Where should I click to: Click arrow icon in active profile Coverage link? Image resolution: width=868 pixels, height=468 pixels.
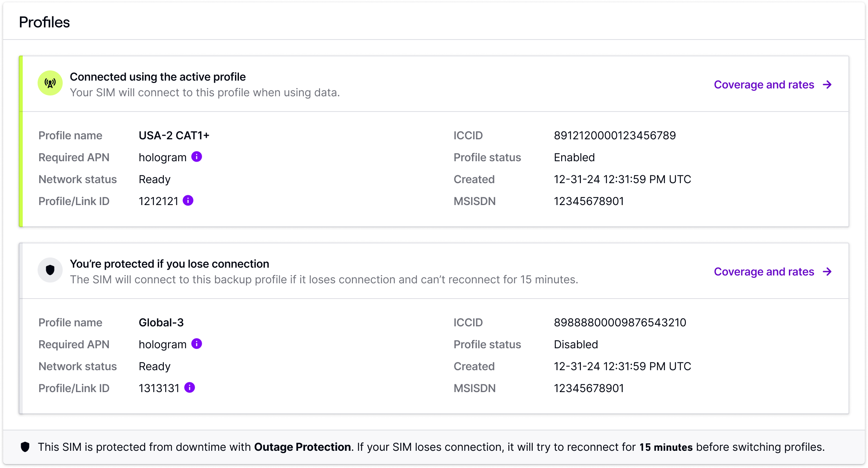tap(827, 85)
